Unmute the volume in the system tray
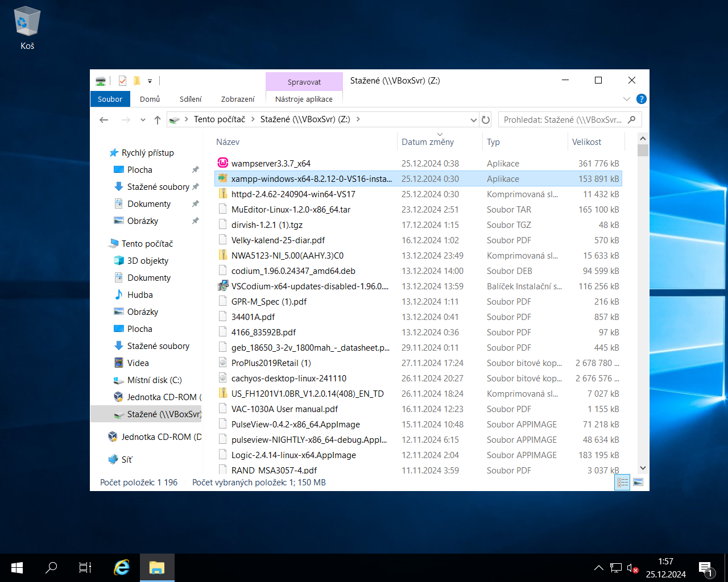The image size is (728, 582). 633,567
